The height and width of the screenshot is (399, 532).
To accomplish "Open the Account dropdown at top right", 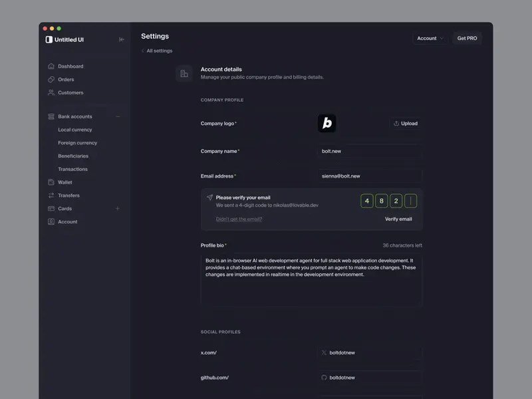I will pos(430,38).
